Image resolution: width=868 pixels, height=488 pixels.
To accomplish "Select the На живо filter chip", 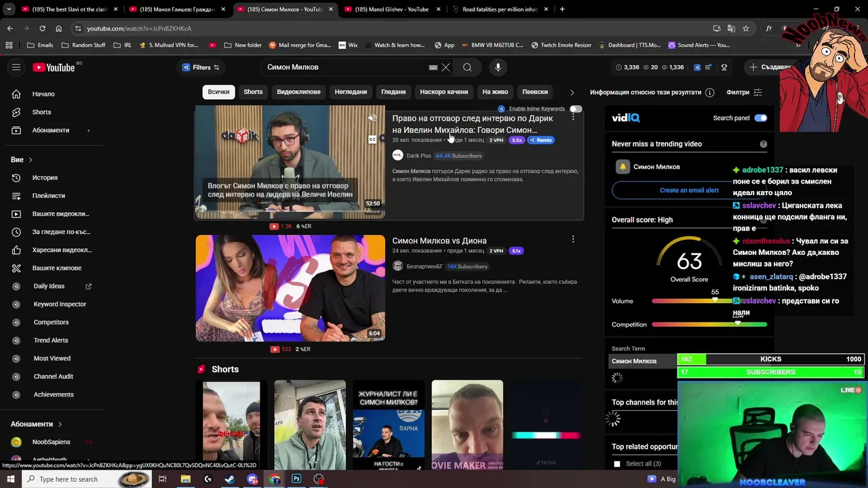I will point(495,91).
